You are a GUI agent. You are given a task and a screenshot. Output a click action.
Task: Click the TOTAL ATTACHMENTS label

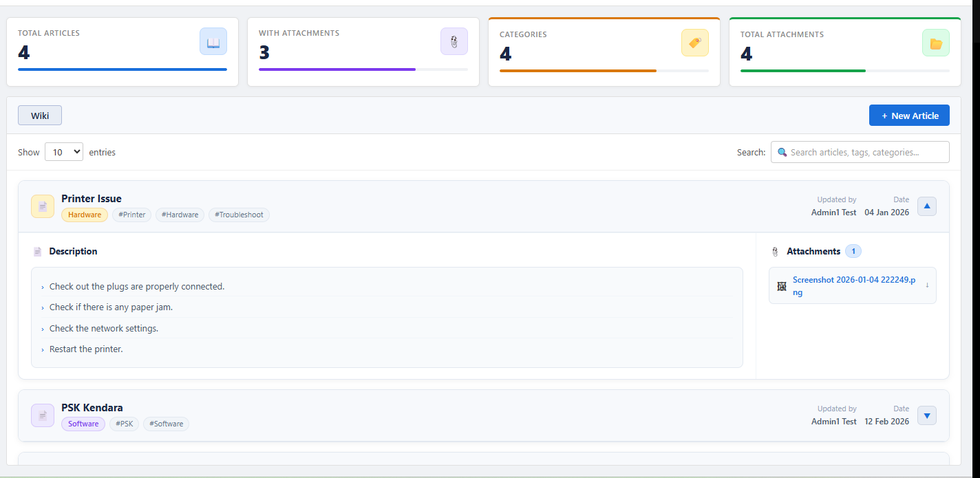point(782,34)
